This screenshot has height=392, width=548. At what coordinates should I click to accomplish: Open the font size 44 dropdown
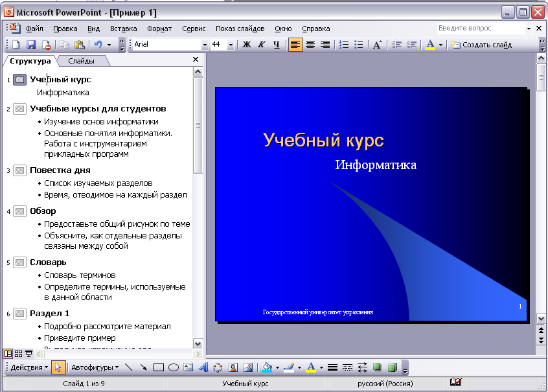(x=231, y=45)
